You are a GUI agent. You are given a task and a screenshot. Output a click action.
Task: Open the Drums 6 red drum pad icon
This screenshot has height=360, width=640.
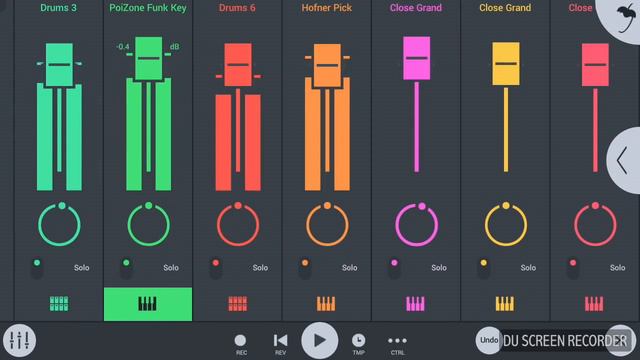pos(238,304)
